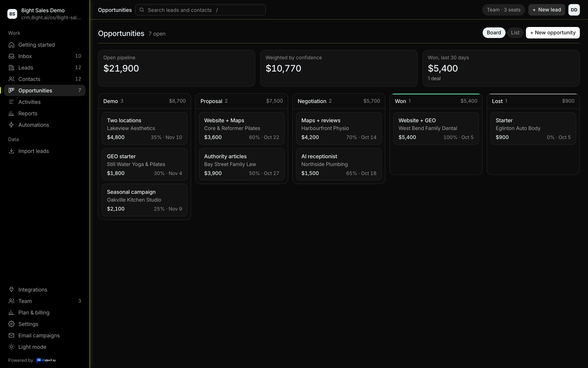The width and height of the screenshot is (588, 368).
Task: Open the Website + Maps deal card
Action: coord(242,129)
